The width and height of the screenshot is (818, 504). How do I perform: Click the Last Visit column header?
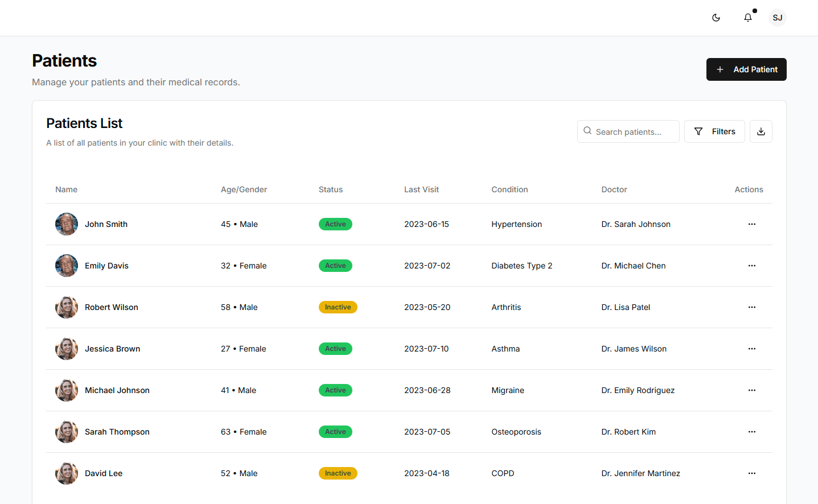pyautogui.click(x=421, y=189)
